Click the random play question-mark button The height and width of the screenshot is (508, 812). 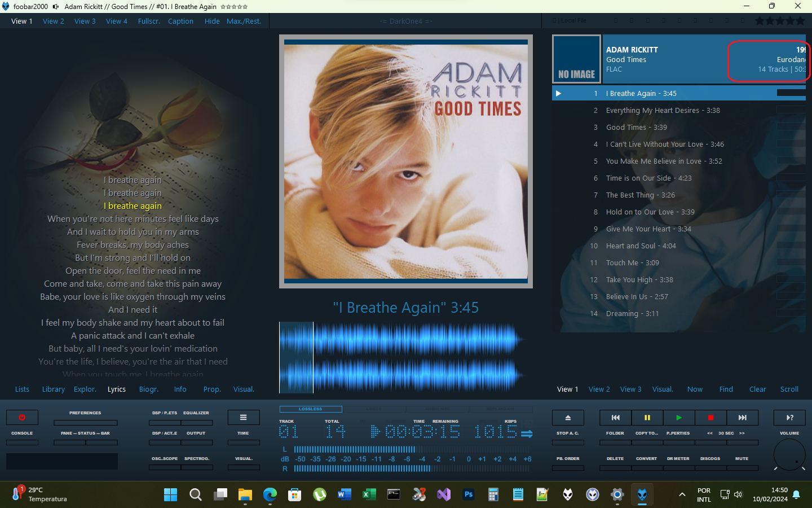[x=789, y=418]
